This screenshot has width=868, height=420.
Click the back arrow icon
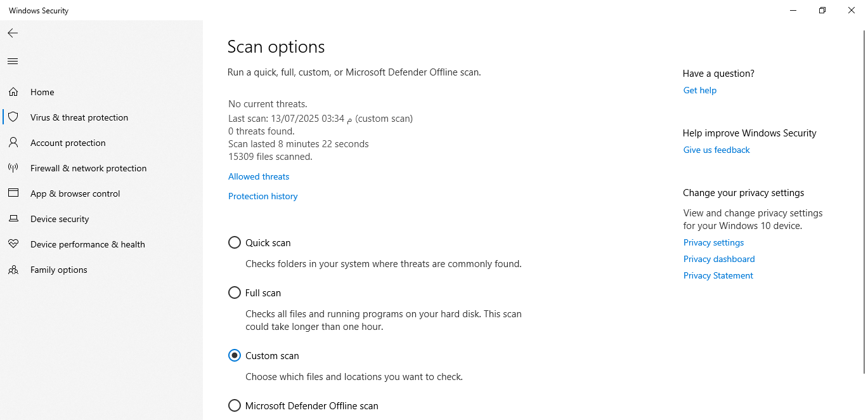coord(13,33)
